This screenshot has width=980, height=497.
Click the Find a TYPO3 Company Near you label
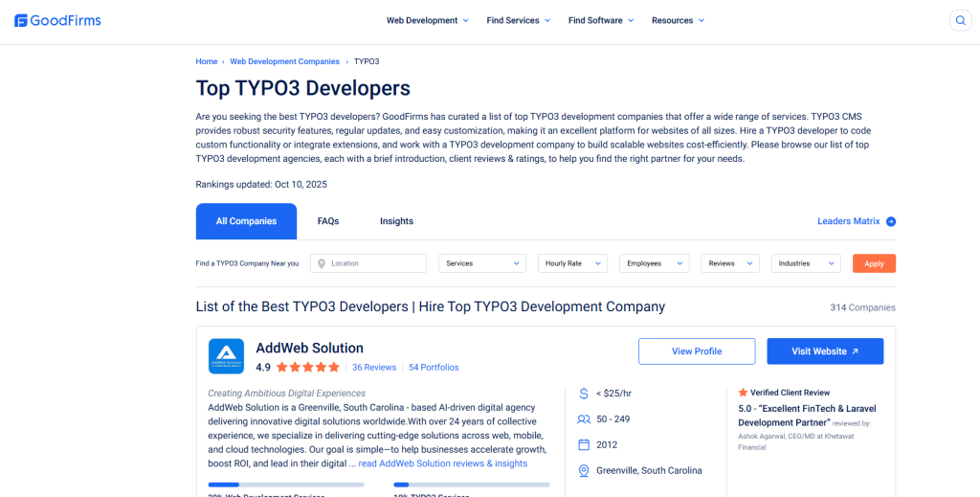(x=248, y=263)
